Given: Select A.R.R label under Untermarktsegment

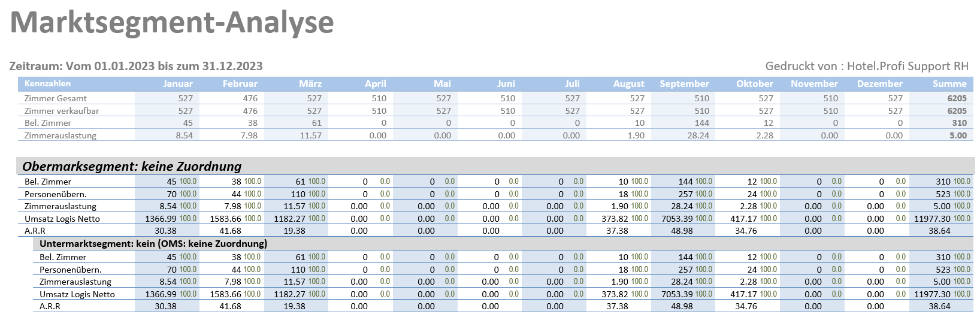Looking at the screenshot, I should point(50,306).
